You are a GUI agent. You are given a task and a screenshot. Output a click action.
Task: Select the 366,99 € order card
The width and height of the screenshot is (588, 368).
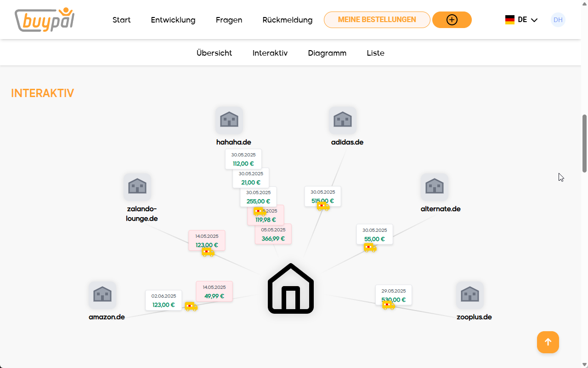[x=273, y=234]
